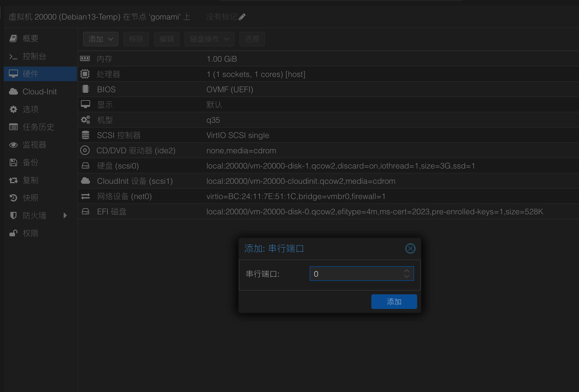Click the processor chip icon
The width and height of the screenshot is (579, 392).
click(x=85, y=74)
